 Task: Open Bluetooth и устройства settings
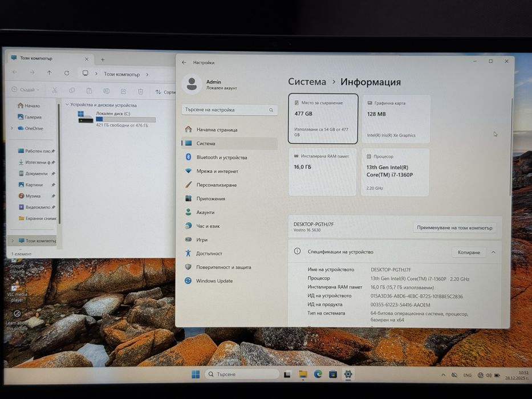[229, 157]
